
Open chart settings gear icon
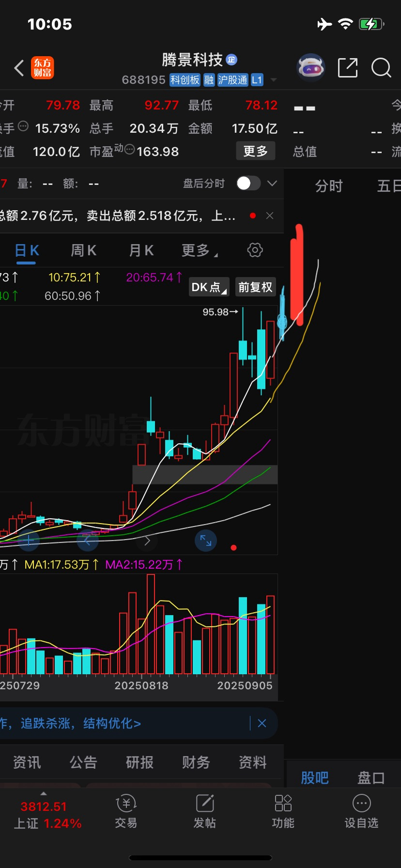[x=255, y=250]
